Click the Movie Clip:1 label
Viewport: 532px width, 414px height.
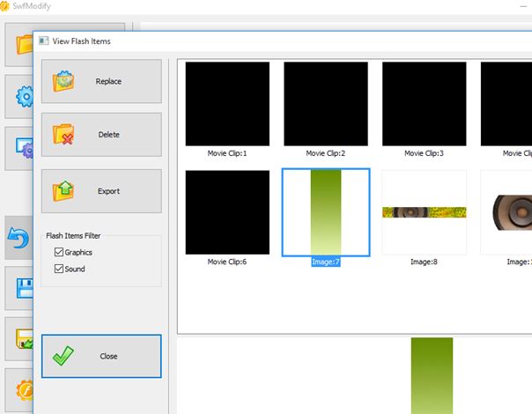tap(227, 153)
